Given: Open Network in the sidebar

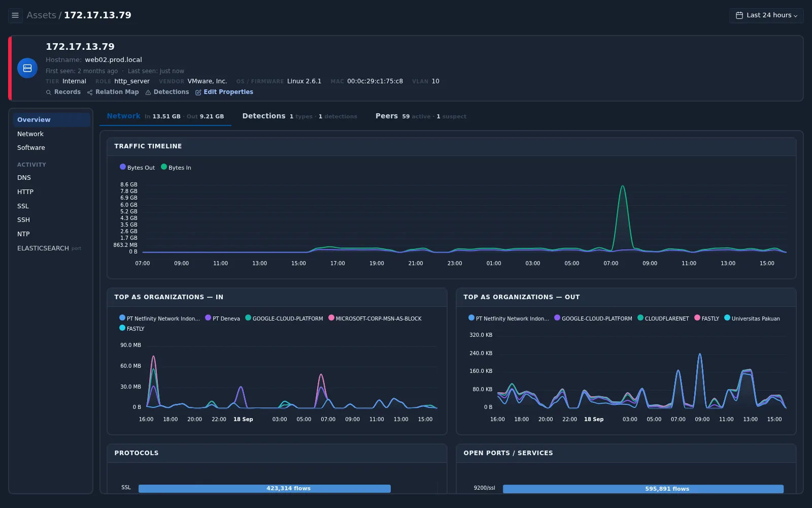Looking at the screenshot, I should pyautogui.click(x=51, y=134).
